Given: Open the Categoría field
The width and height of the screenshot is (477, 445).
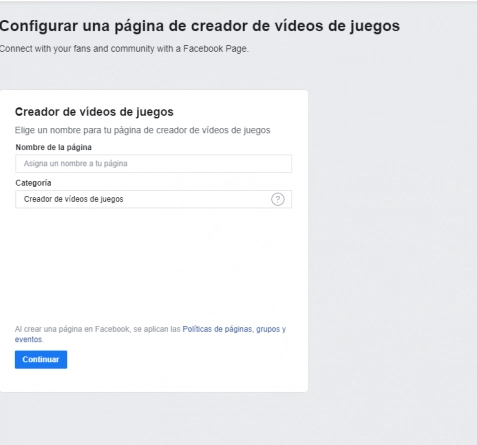Looking at the screenshot, I should coord(153,199).
